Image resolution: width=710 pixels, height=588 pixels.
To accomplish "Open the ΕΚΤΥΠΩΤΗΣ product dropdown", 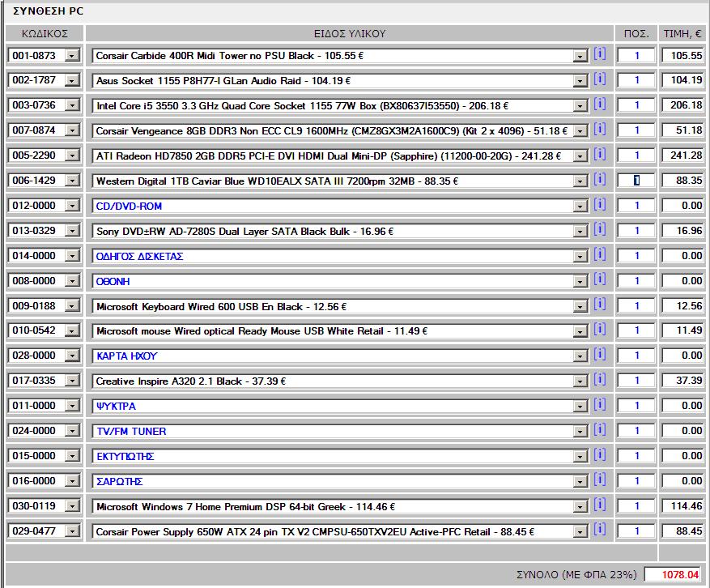I will (x=580, y=457).
